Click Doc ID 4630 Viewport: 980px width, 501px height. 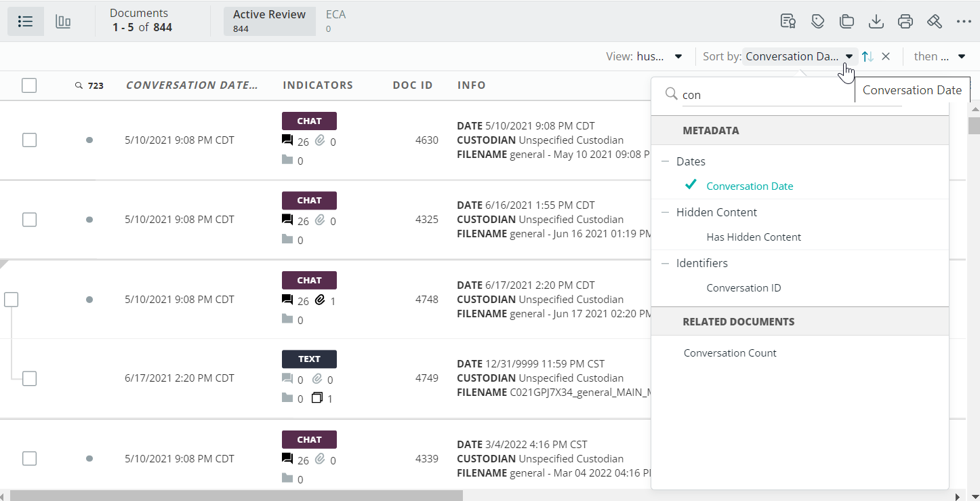427,140
